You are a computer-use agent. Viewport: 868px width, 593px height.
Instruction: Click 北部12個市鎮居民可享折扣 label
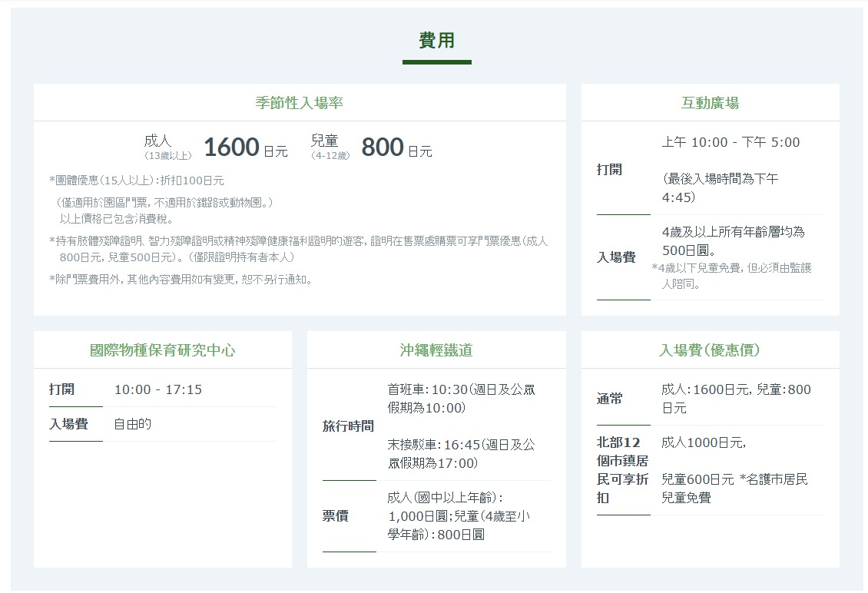(622, 470)
